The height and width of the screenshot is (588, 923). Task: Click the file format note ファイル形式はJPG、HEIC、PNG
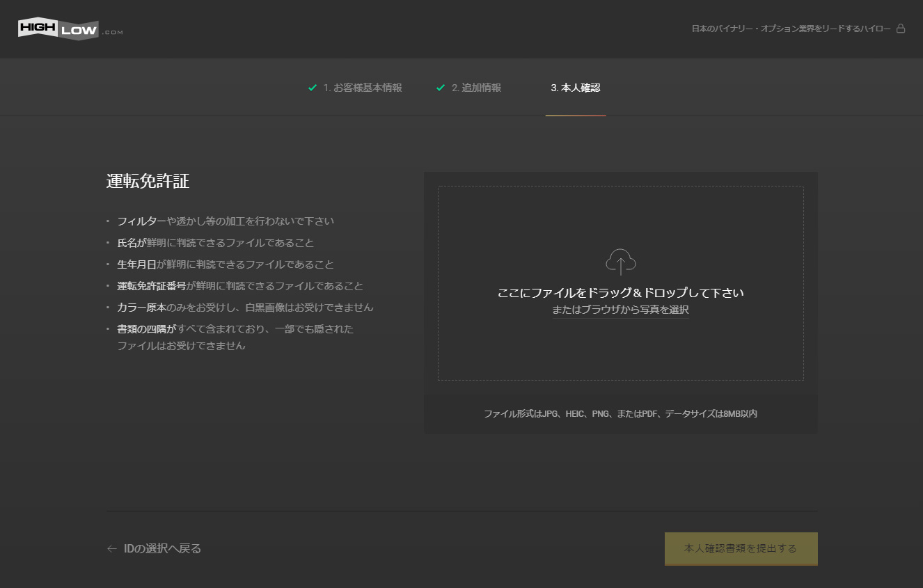pos(621,414)
